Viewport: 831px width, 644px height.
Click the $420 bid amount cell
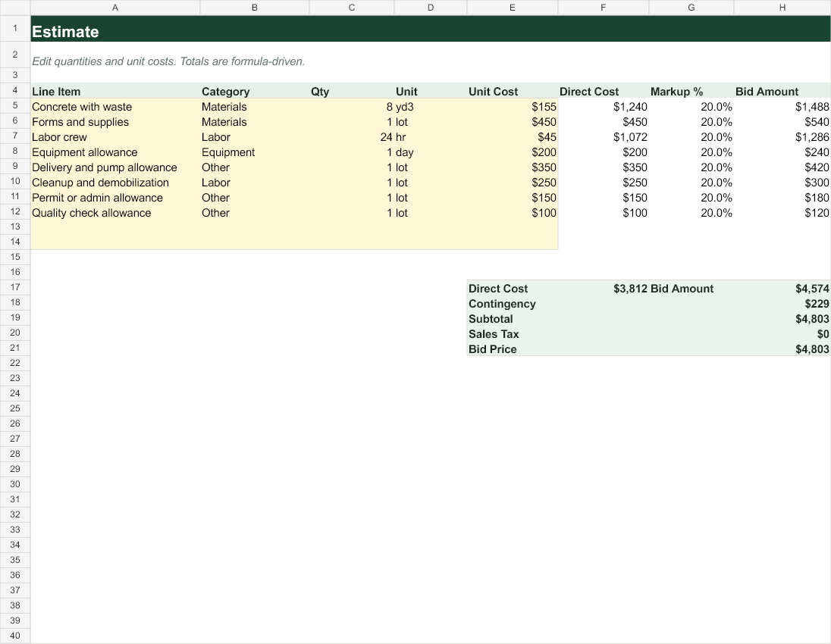(782, 167)
